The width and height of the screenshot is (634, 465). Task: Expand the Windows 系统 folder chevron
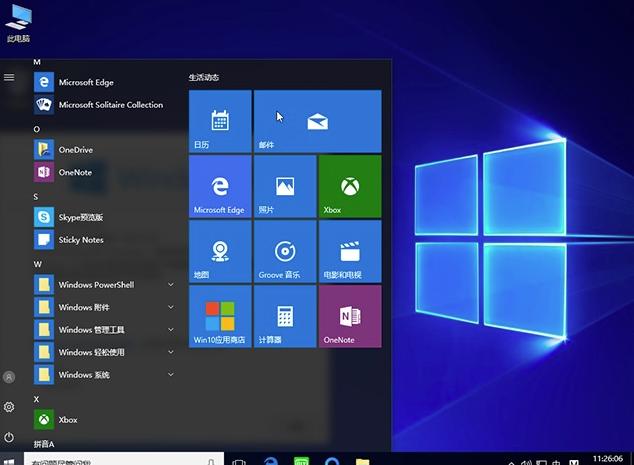coord(171,375)
